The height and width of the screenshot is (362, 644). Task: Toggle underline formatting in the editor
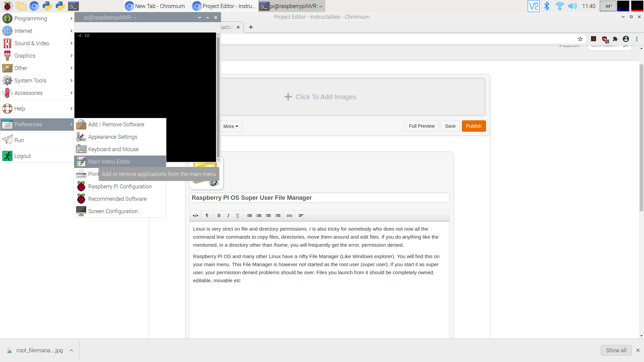[238, 216]
